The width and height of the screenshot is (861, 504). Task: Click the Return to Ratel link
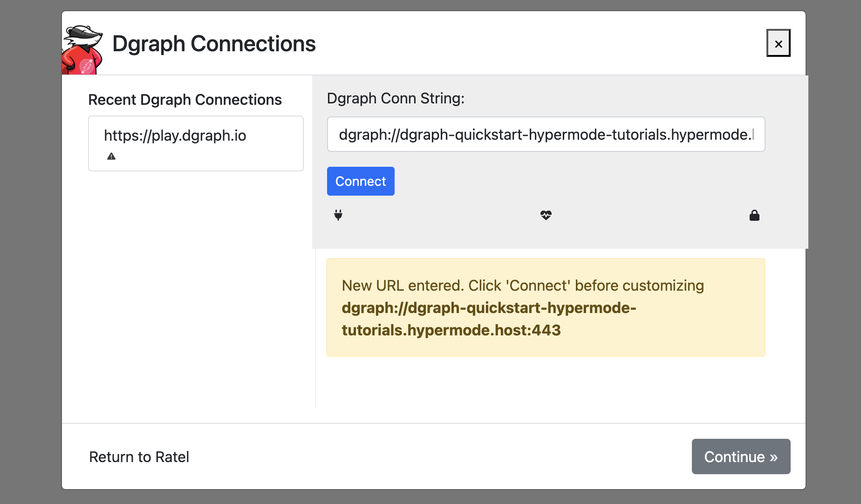(139, 457)
